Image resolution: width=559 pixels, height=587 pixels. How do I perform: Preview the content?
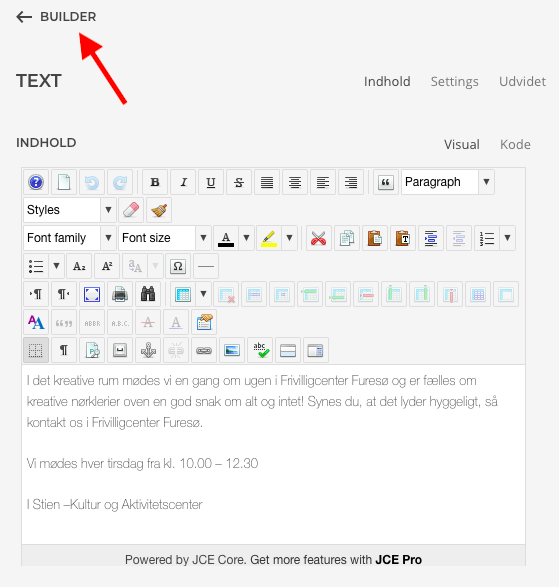point(92,350)
